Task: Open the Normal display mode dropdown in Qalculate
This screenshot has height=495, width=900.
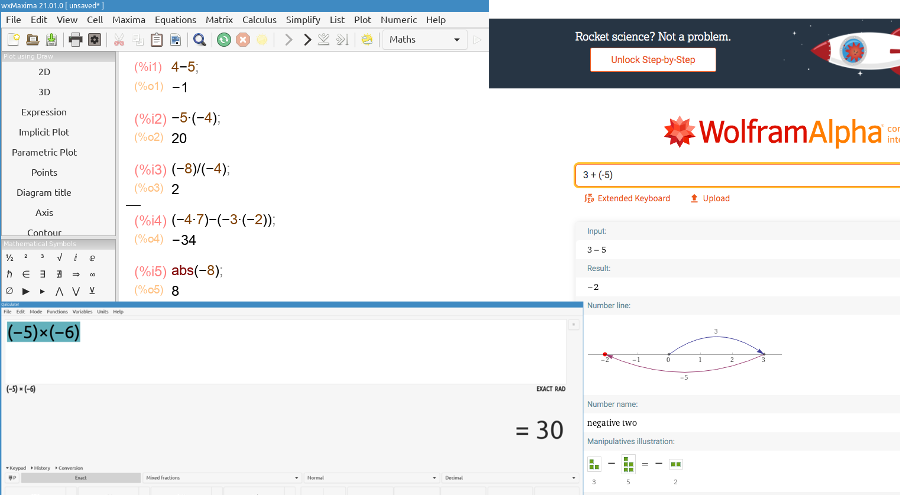Action: (371, 478)
